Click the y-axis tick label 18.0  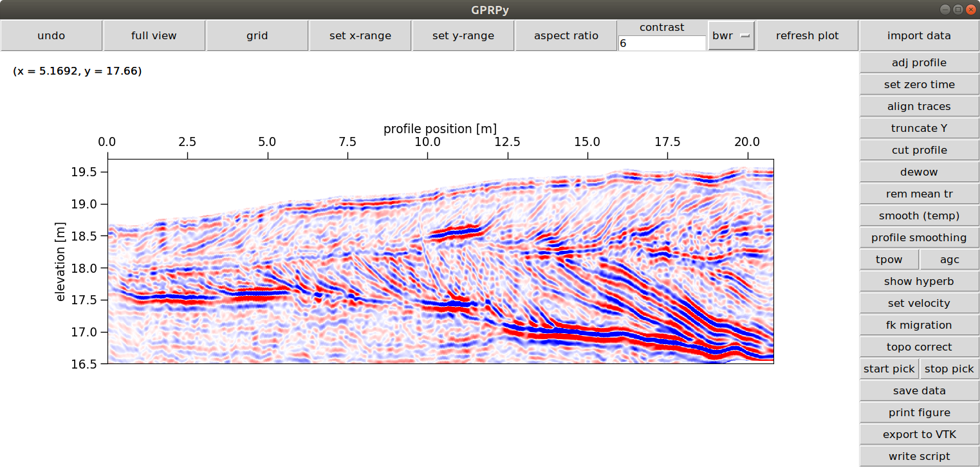tap(86, 268)
